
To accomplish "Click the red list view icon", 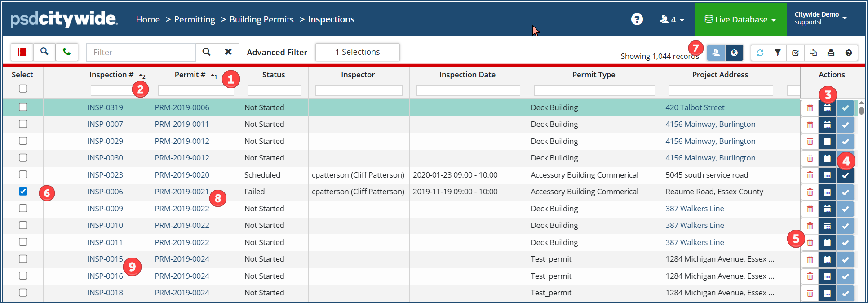I will [22, 52].
